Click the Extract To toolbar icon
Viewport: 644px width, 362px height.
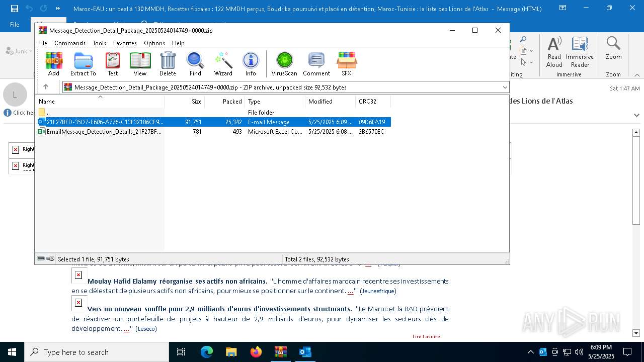83,64
